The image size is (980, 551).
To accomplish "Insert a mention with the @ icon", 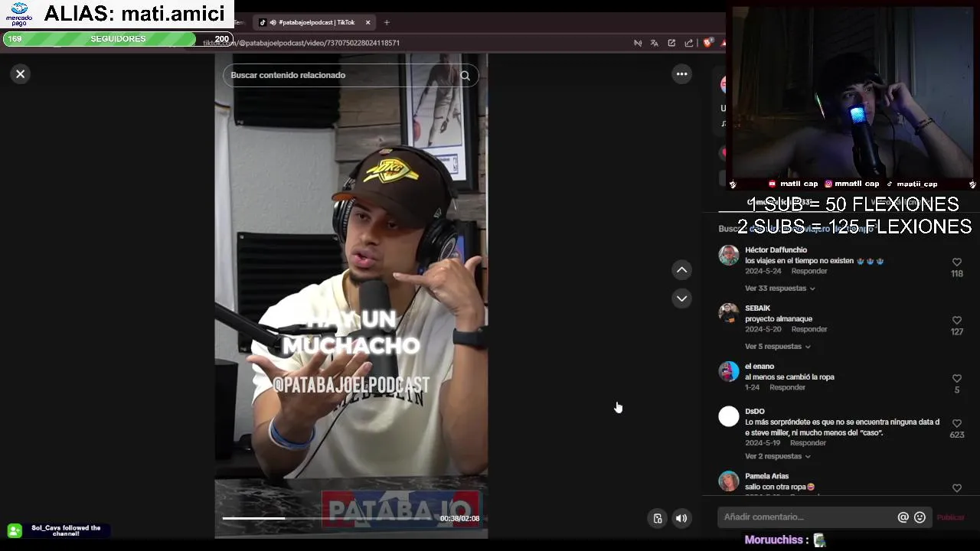I will pos(903,517).
